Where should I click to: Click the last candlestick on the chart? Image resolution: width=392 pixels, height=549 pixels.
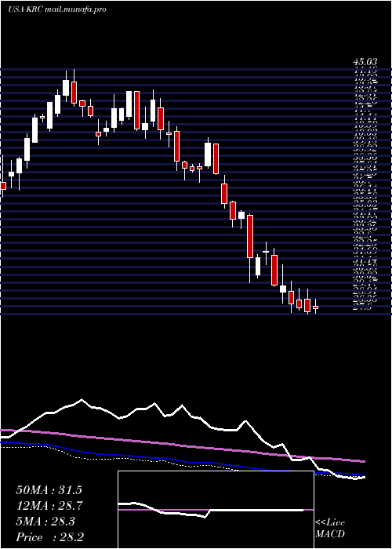pos(315,307)
